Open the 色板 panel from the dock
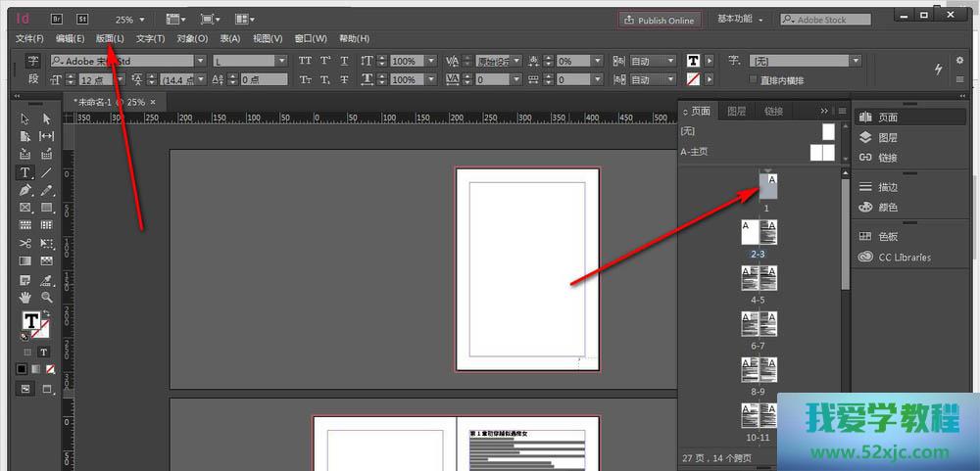This screenshot has width=980, height=471. click(887, 237)
